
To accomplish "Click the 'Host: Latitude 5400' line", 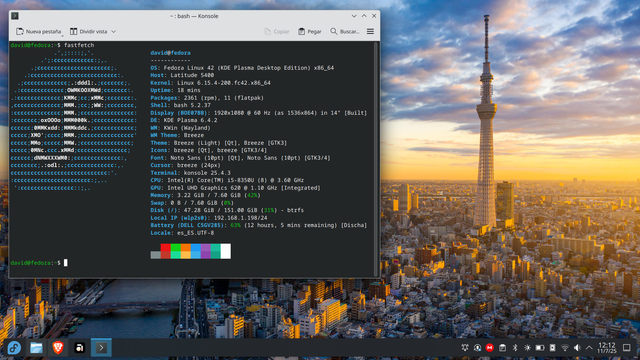I will [x=182, y=75].
